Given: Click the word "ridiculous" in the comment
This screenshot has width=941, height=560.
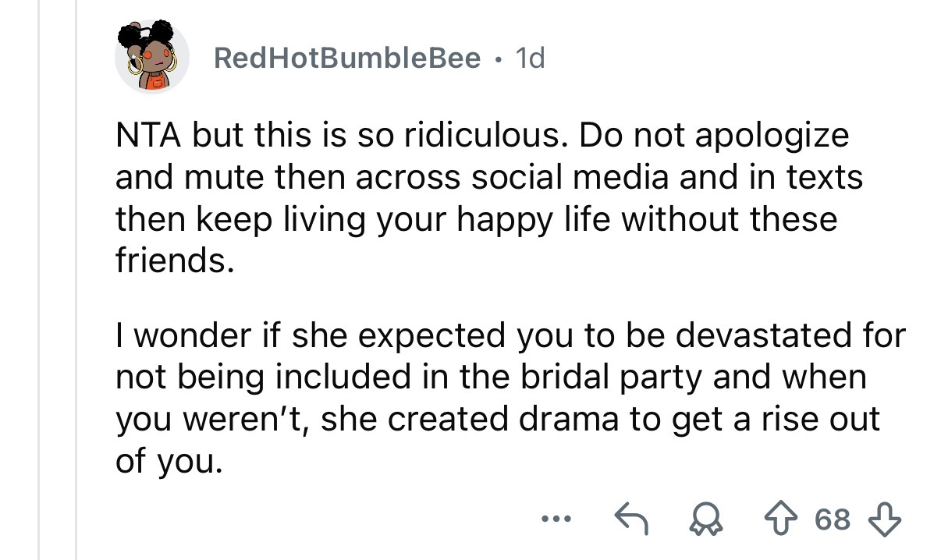Looking at the screenshot, I should click(x=484, y=136).
